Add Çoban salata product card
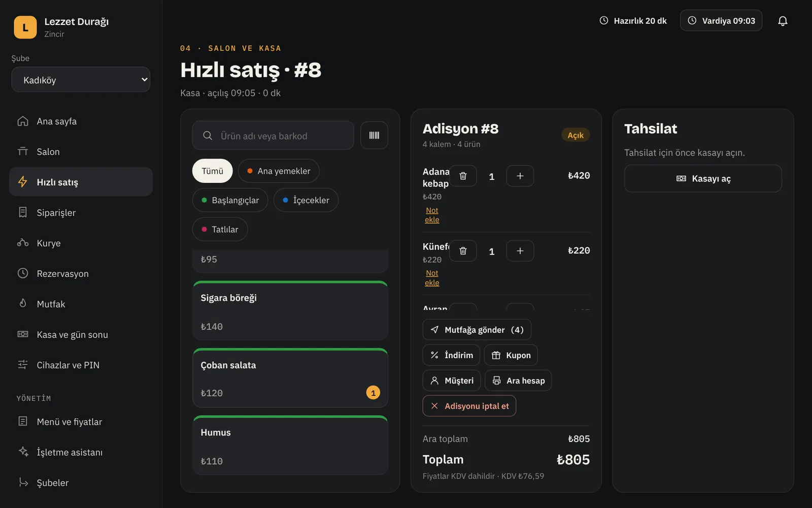Screen dimensions: 812x508 [x=290, y=378]
